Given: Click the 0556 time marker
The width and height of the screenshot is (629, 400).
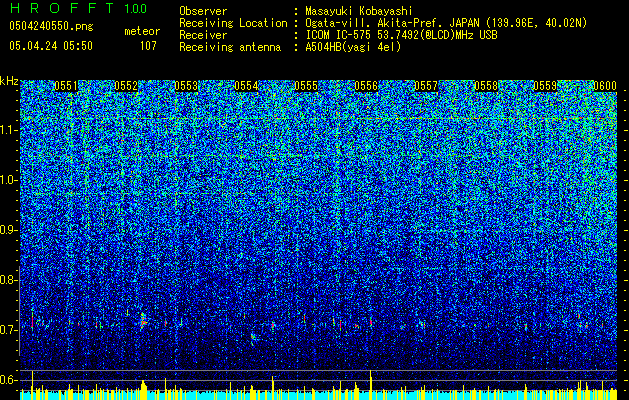Looking at the screenshot, I should click(x=366, y=86).
